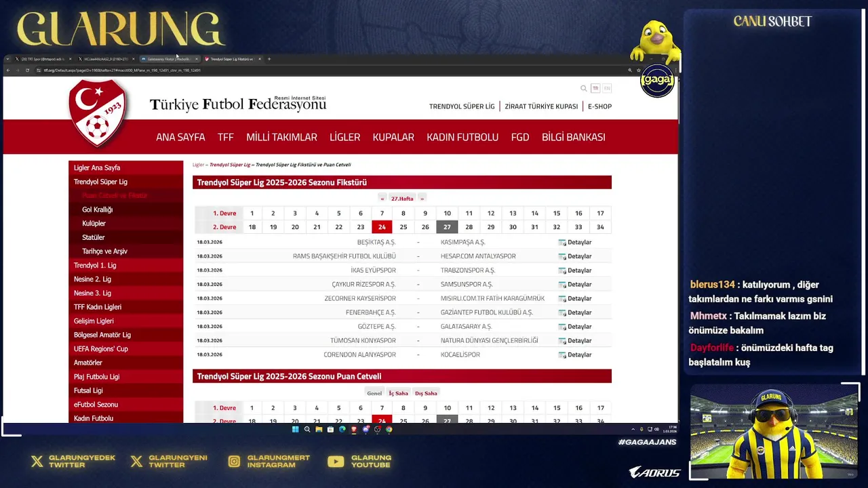Open Detaylar for Fenerbahçe - Gaziantep match
Viewport: 868px width, 488px height.
click(x=575, y=312)
